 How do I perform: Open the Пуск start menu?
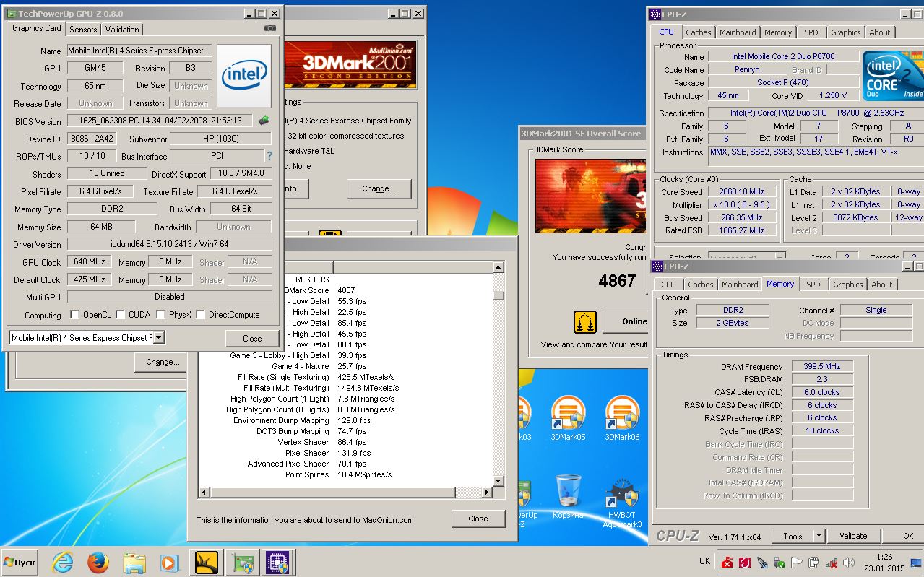20,562
